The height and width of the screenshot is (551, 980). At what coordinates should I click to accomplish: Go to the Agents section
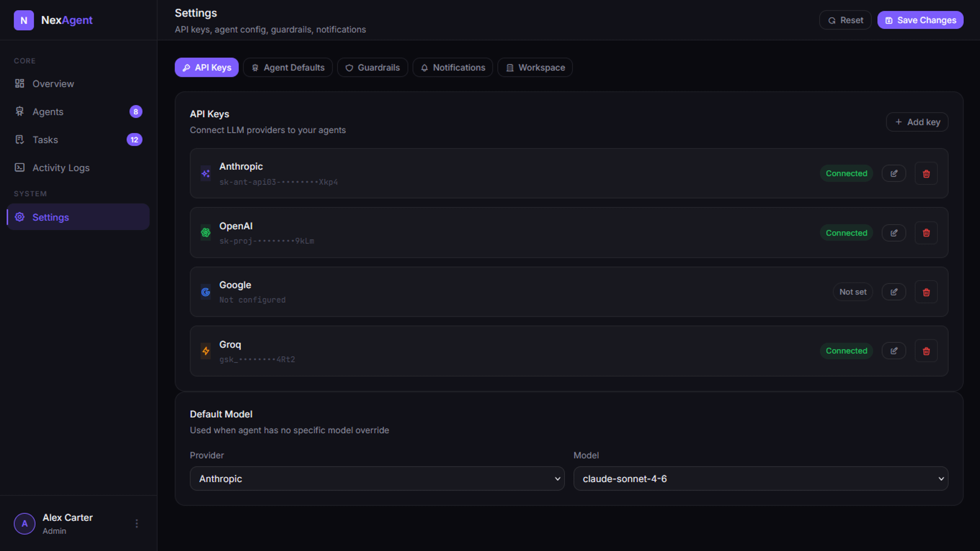point(78,112)
